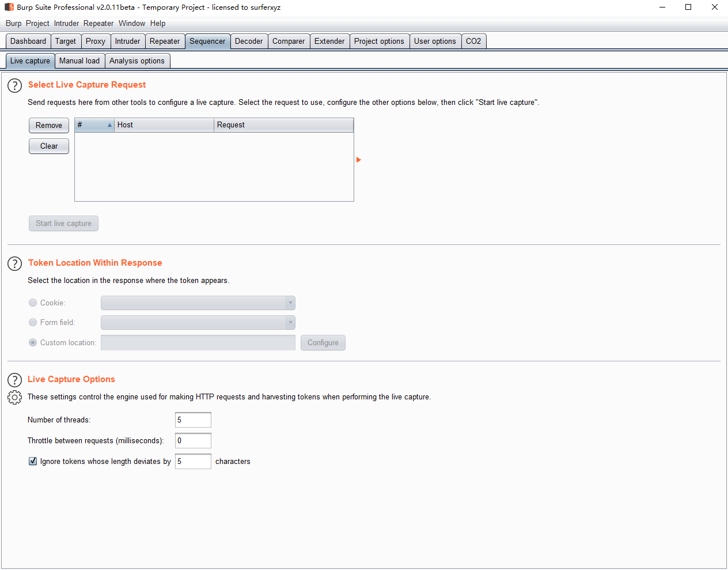Open the Decoder tool tab
Viewport: 728px width, 570px height.
(x=249, y=41)
